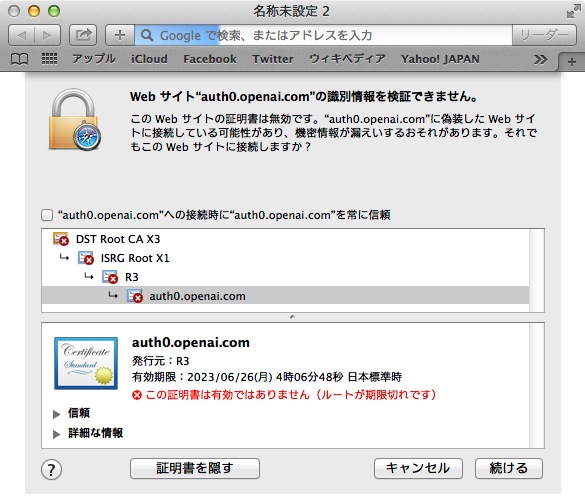Enter full screen using corner arrows icon

[x=573, y=11]
